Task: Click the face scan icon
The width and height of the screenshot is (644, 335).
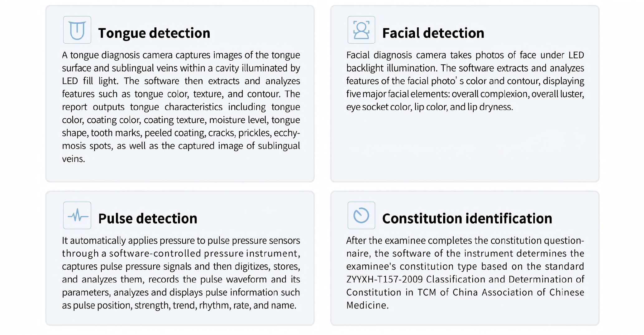Action: (361, 30)
